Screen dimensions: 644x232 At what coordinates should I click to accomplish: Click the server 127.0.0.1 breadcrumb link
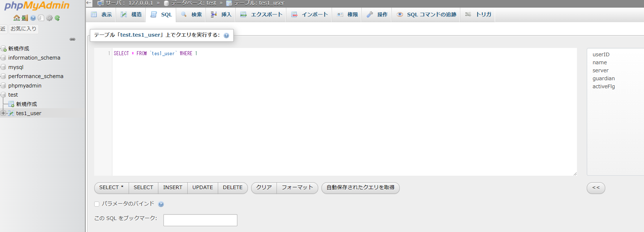pos(129,3)
